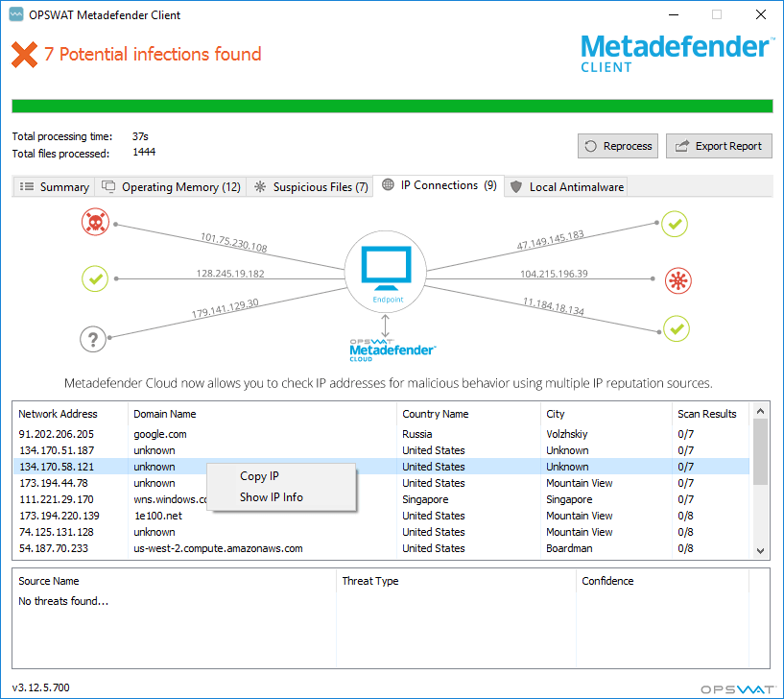Click the Russia country cell
The height and width of the screenshot is (699, 784).
(x=417, y=434)
